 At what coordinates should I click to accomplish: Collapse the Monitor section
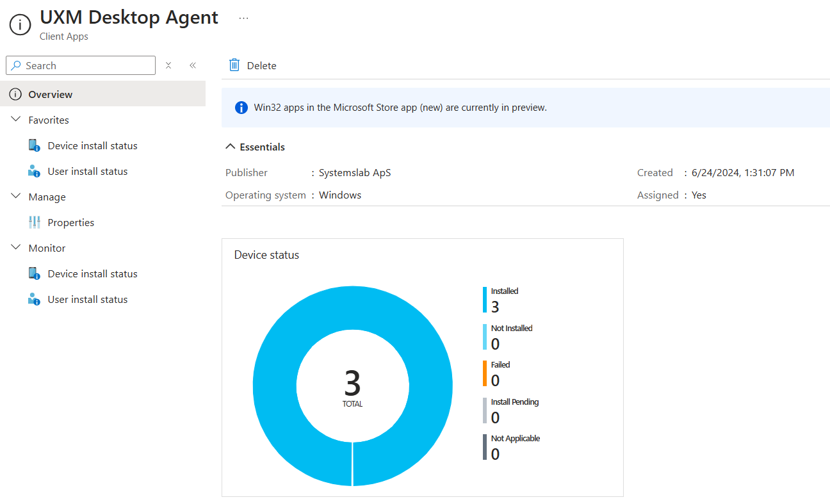[16, 248]
